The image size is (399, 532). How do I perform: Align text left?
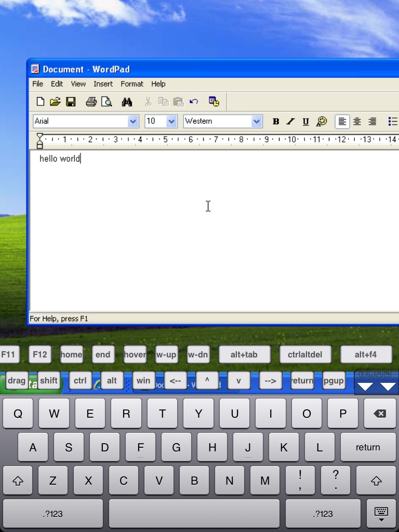click(342, 122)
